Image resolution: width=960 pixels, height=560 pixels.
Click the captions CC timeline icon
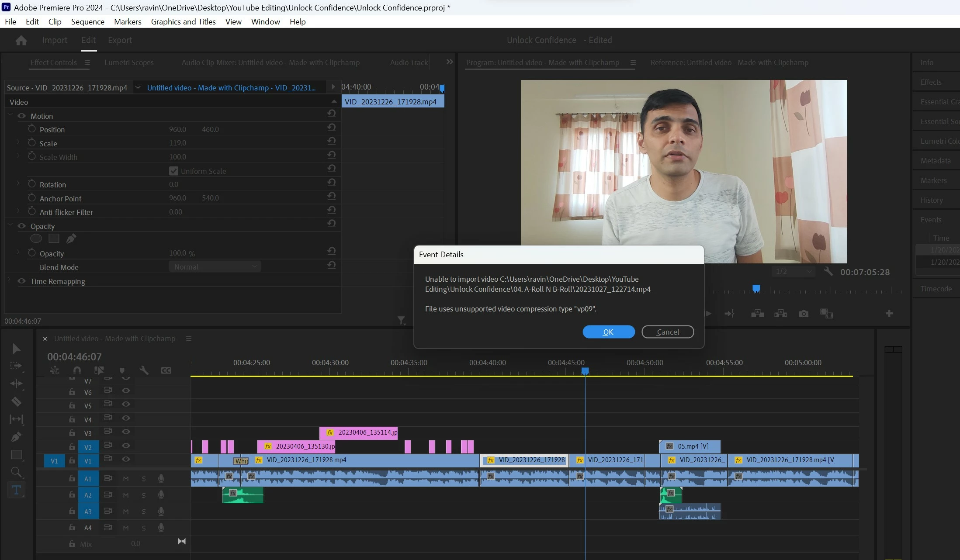(166, 370)
